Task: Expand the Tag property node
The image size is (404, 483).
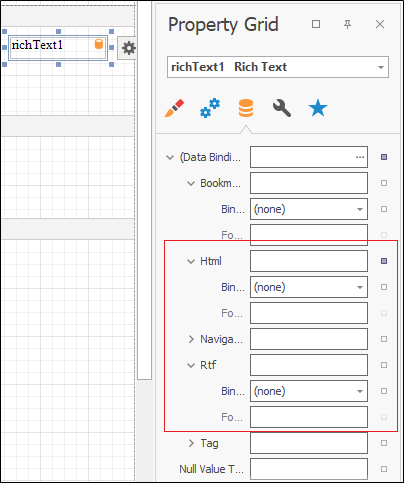Action: [191, 443]
